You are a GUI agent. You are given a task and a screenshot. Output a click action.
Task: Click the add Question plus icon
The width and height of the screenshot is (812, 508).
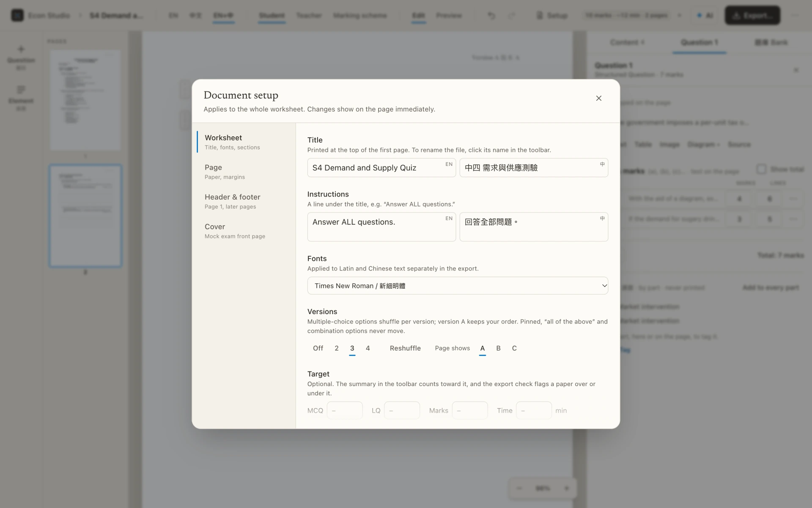tap(21, 49)
